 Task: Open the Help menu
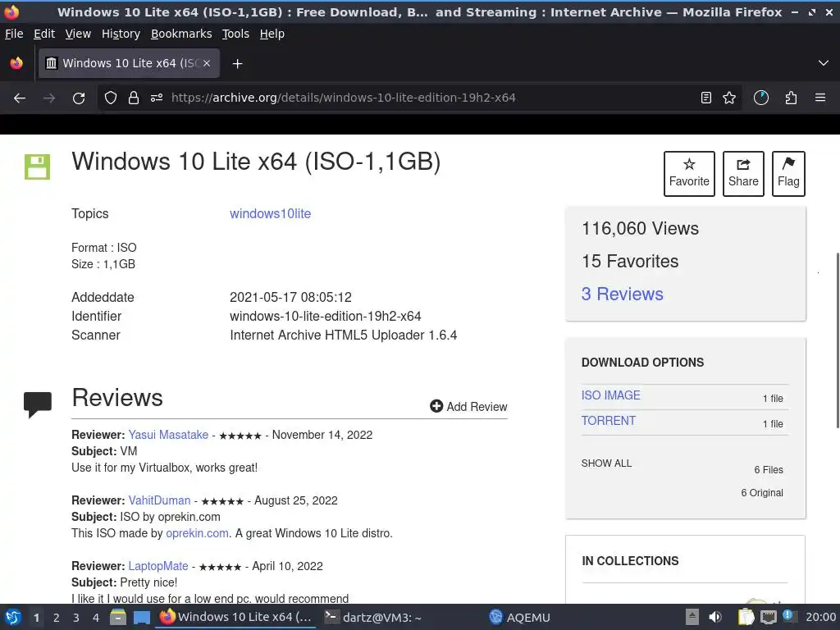(272, 34)
